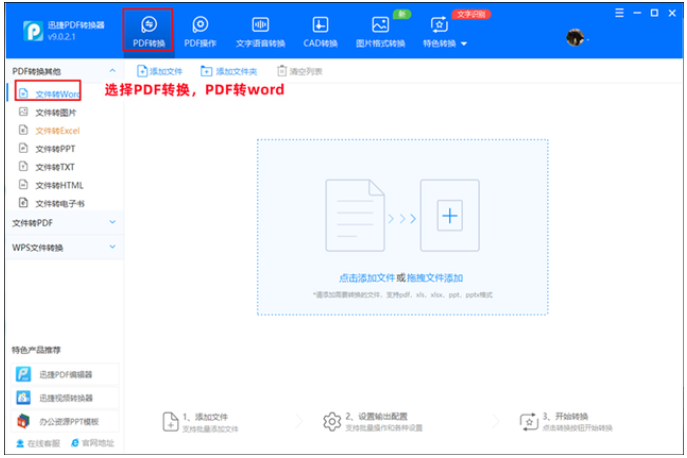Select 文件转Excel in the sidebar
Image resolution: width=687 pixels, height=458 pixels.
tap(57, 131)
